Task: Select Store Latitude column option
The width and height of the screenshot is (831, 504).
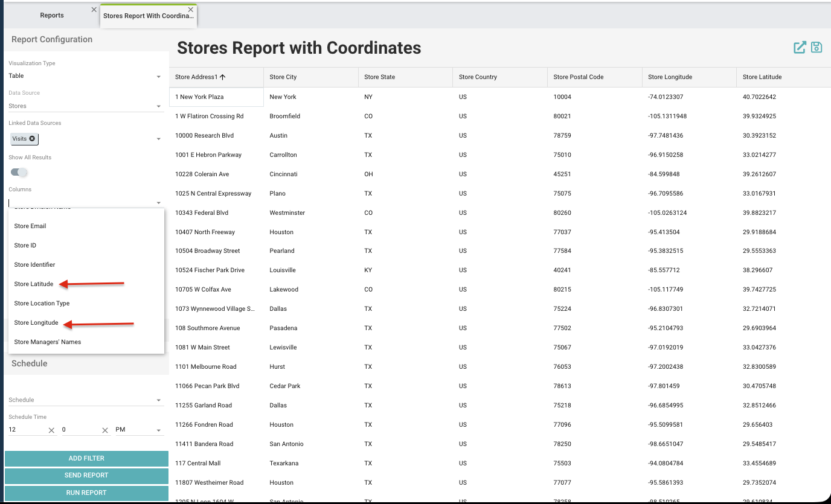Action: (x=86, y=284)
